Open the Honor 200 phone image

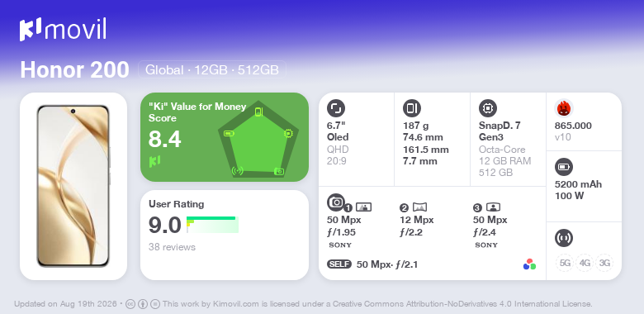[73, 186]
